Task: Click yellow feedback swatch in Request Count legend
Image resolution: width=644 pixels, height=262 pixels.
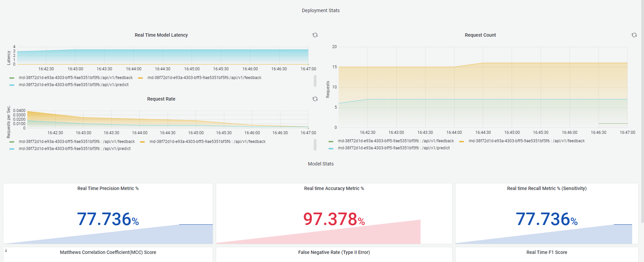Action: point(462,142)
